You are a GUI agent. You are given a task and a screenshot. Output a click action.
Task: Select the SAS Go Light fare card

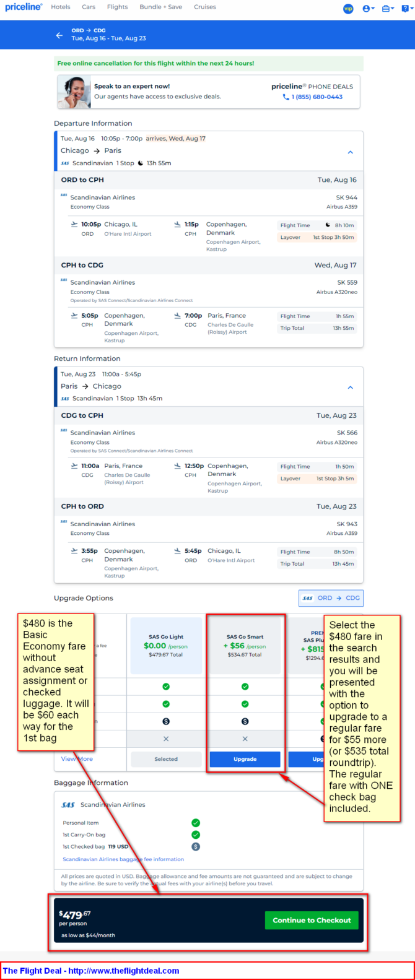(x=166, y=646)
